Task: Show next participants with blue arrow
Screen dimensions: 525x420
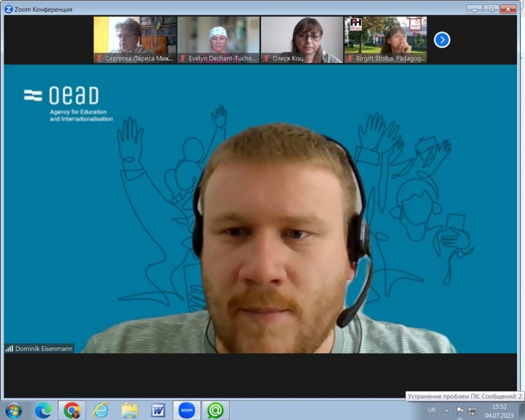Action: (x=442, y=40)
